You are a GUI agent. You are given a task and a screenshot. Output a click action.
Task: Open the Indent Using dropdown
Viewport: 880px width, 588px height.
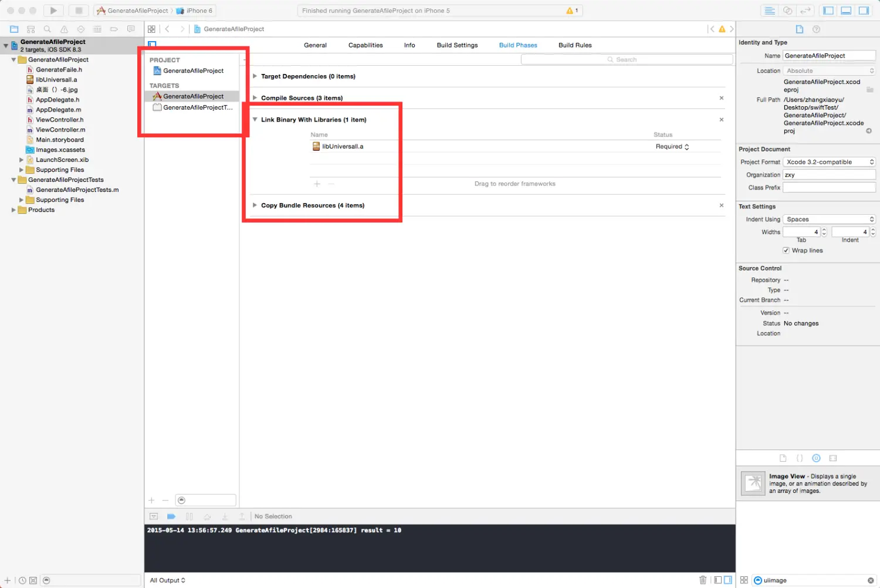(x=829, y=219)
